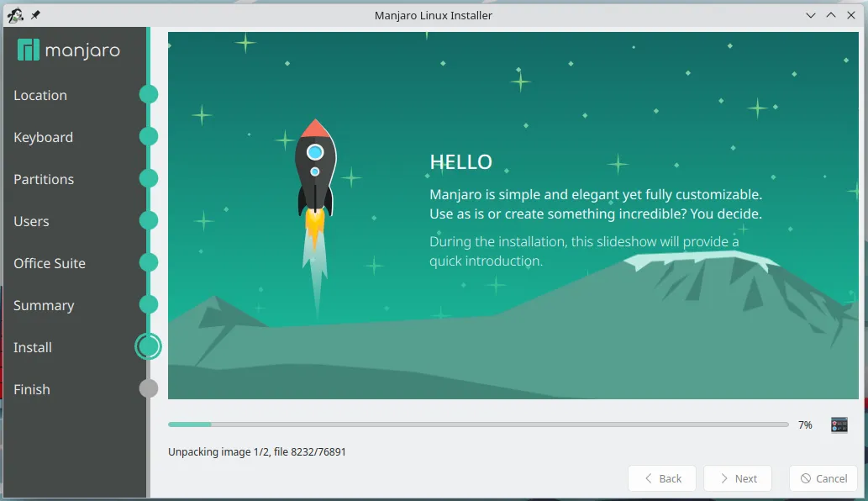Viewport: 868px width, 501px height.
Task: Click the green dot beside Location step
Action: [149, 94]
